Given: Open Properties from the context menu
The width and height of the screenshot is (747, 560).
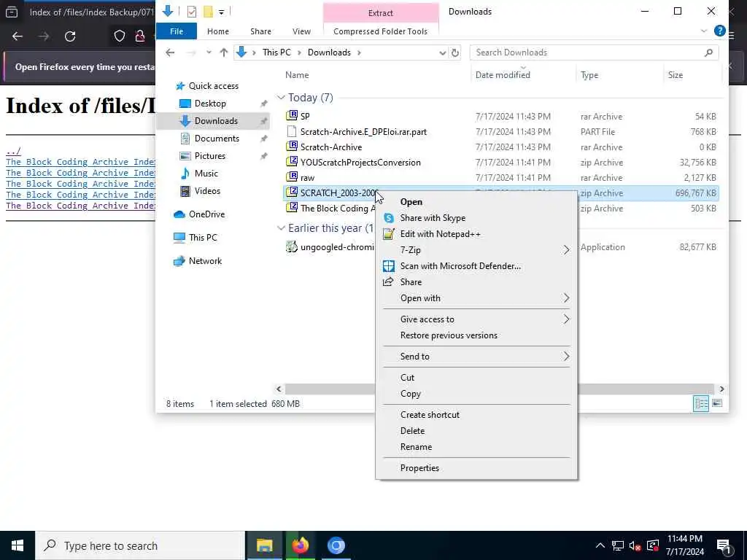Looking at the screenshot, I should 419,468.
